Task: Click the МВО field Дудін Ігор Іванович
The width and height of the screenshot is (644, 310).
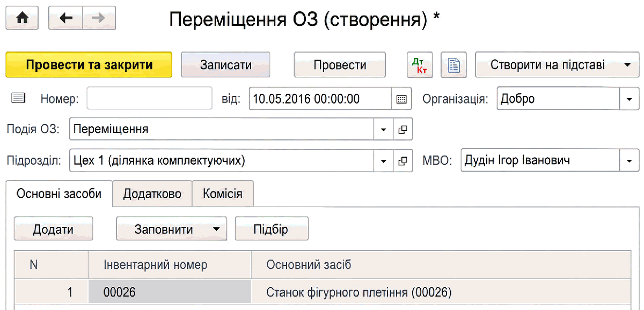Action: [x=540, y=160]
